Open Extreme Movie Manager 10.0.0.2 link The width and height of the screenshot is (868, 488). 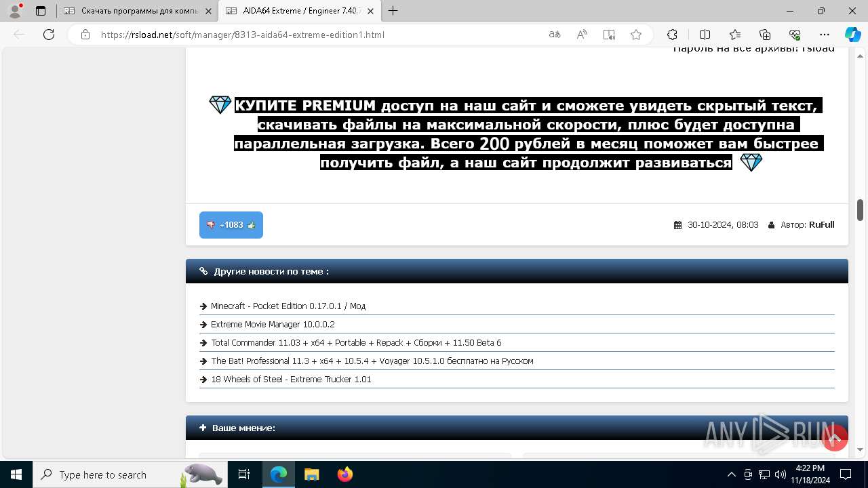coord(273,325)
